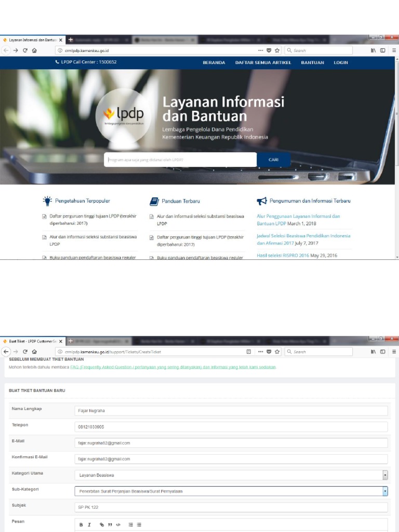
Task: Apply bold in the Pesan editor toolbar
Action: [81, 525]
